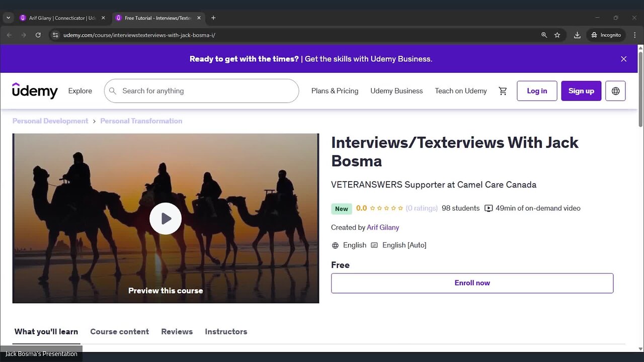644x362 pixels.
Task: Click the address bar URL
Action: pyautogui.click(x=139, y=35)
